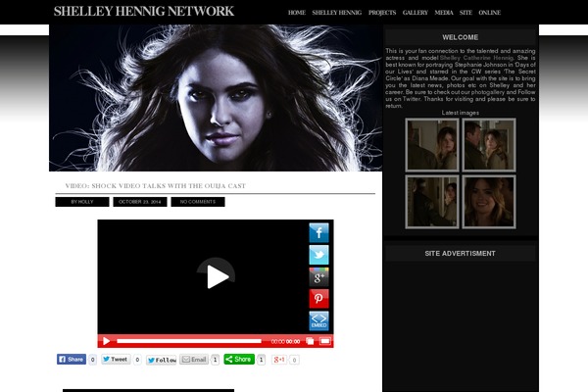Click small play icon in red control bar

[x=106, y=341]
